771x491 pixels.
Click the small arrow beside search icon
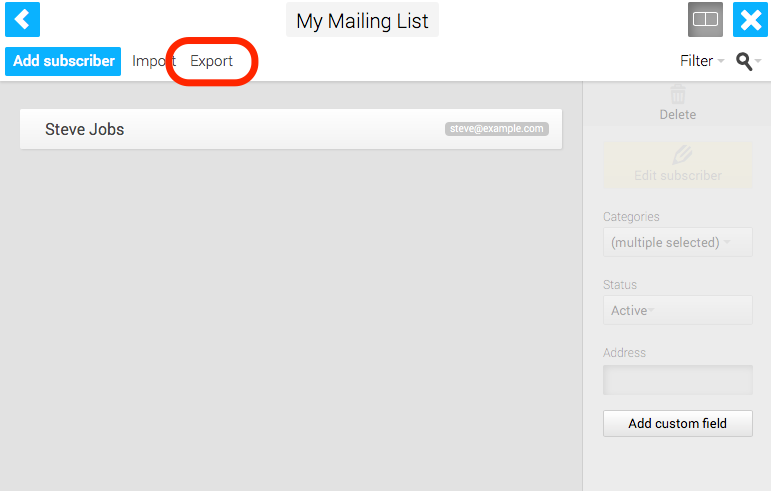tap(758, 61)
